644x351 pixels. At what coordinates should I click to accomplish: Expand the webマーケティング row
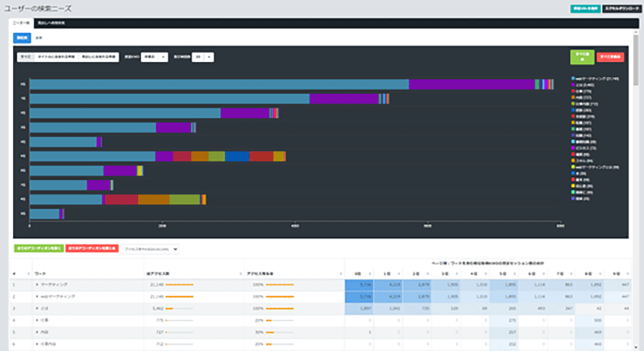(37, 296)
